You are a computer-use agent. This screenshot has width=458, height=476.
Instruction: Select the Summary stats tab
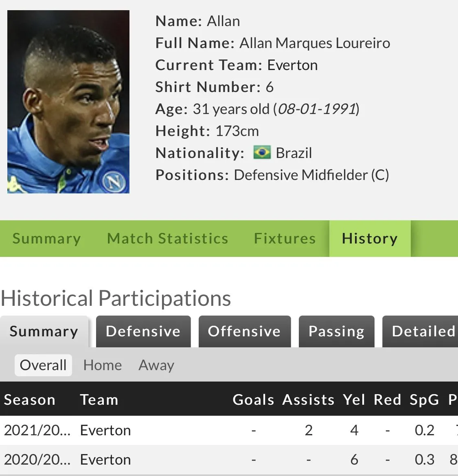coord(44,331)
